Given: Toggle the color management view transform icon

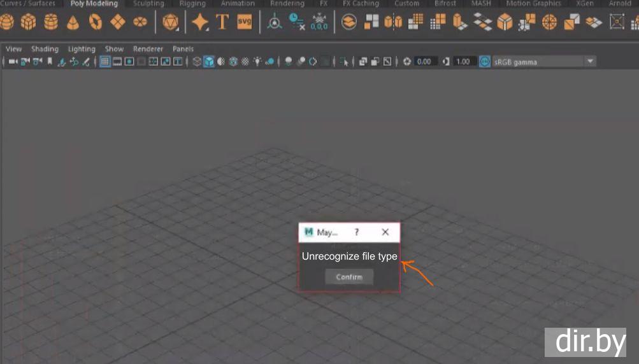Looking at the screenshot, I should 485,62.
